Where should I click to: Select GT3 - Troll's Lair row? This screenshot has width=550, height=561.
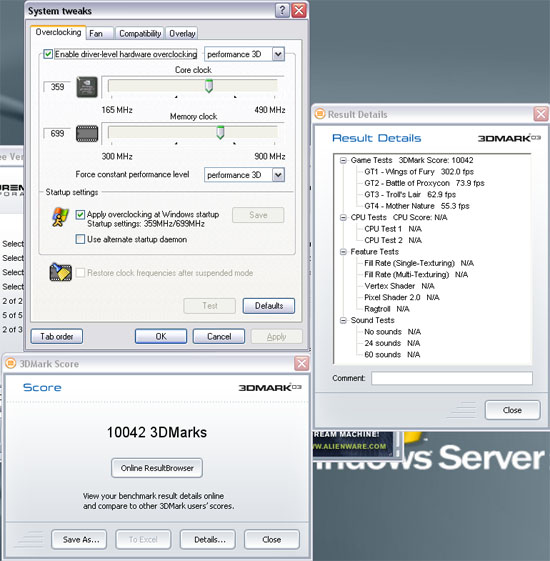pyautogui.click(x=410, y=195)
